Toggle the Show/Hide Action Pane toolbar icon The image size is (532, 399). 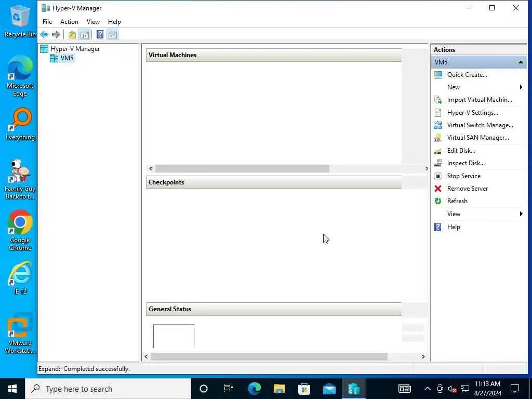coord(113,35)
